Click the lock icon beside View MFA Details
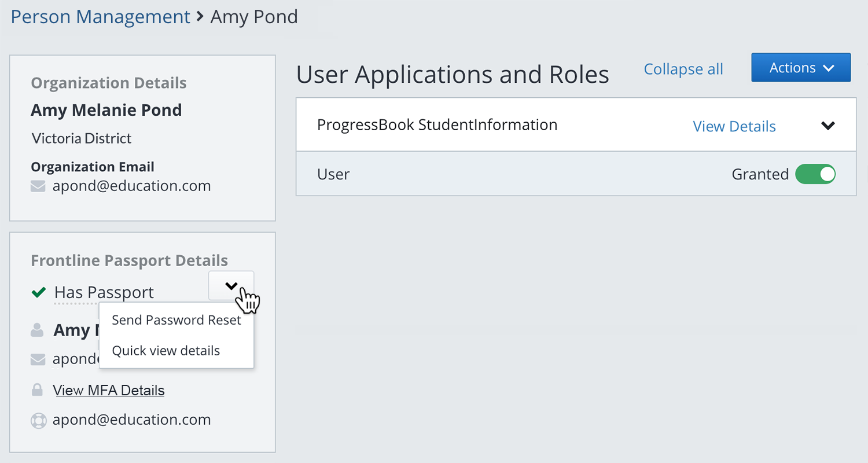Image resolution: width=868 pixels, height=463 pixels. pos(38,391)
